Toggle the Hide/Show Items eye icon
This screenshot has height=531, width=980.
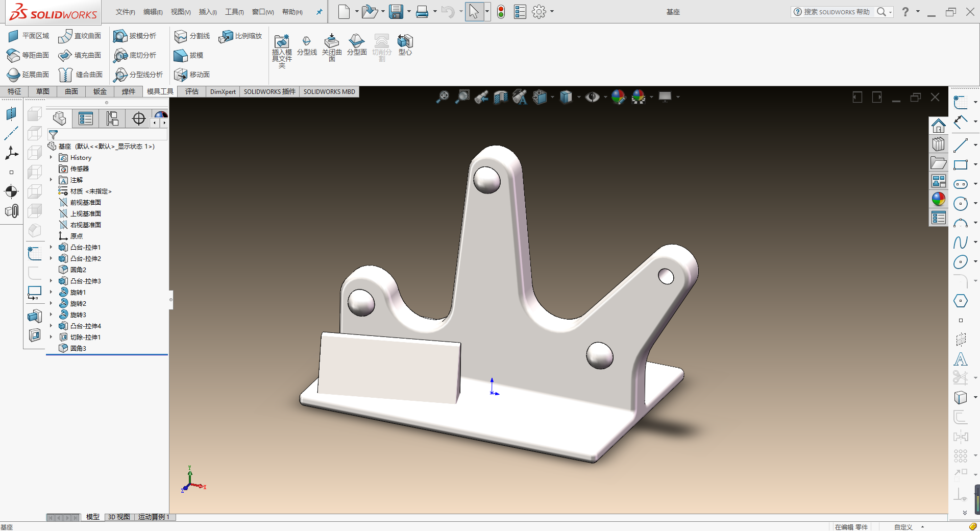pos(592,96)
